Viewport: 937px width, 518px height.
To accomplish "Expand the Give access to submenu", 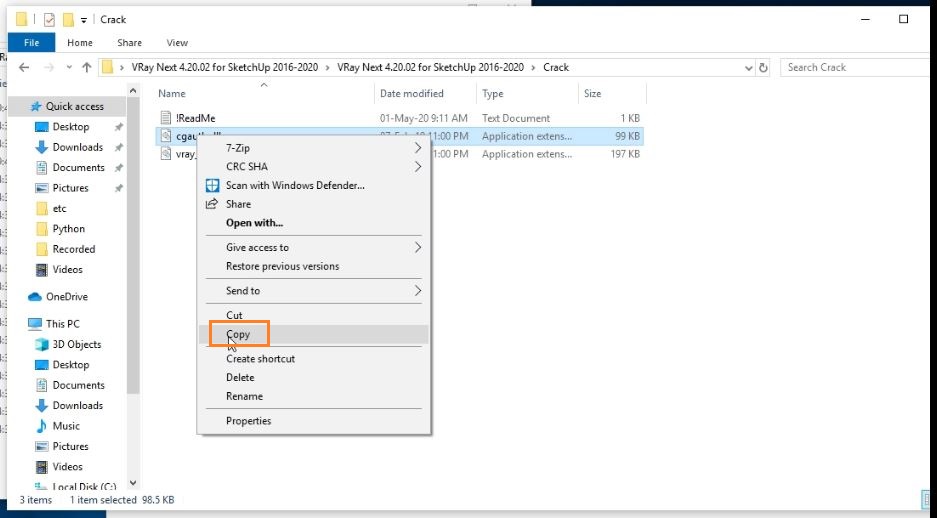I will pyautogui.click(x=314, y=247).
